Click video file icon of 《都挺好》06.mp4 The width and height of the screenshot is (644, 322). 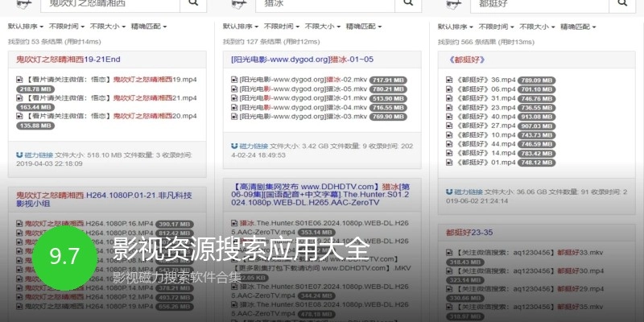[449, 89]
